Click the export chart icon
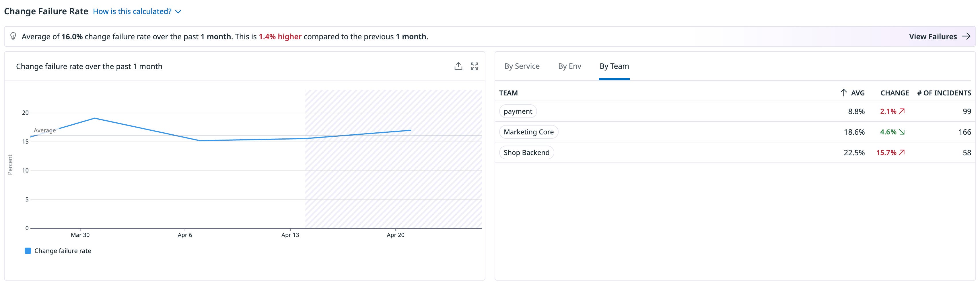Viewport: 980px width, 286px height. pos(458,66)
